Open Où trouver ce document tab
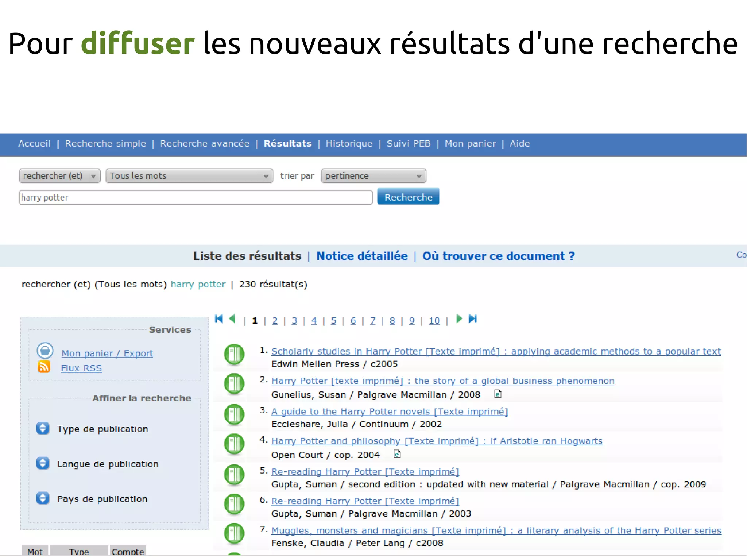The width and height of the screenshot is (747, 560). (499, 256)
